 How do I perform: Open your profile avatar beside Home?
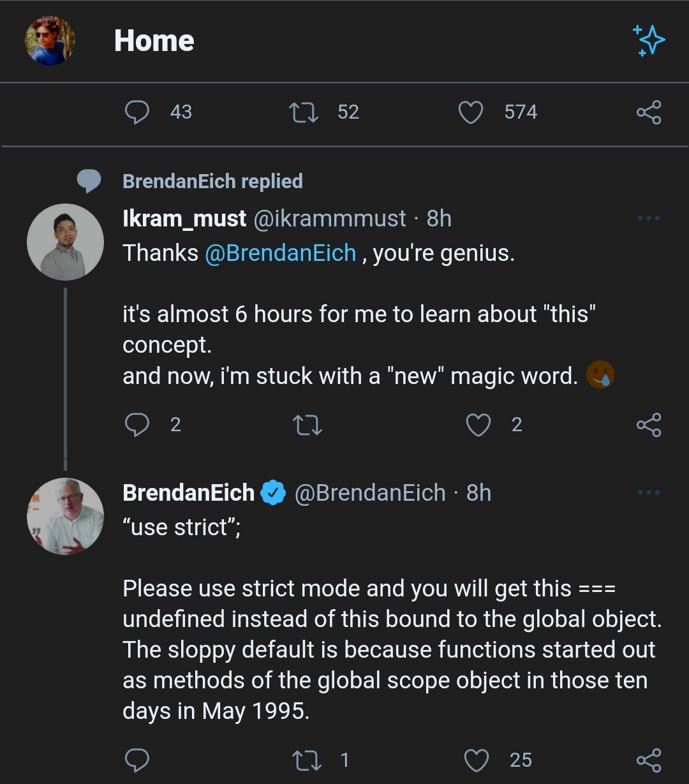tap(50, 41)
